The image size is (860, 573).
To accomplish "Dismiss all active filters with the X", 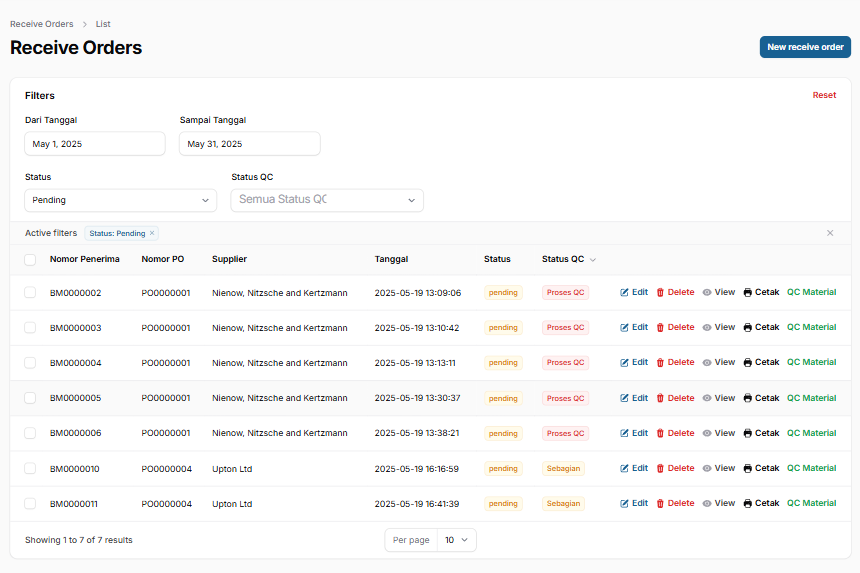I will tap(830, 233).
